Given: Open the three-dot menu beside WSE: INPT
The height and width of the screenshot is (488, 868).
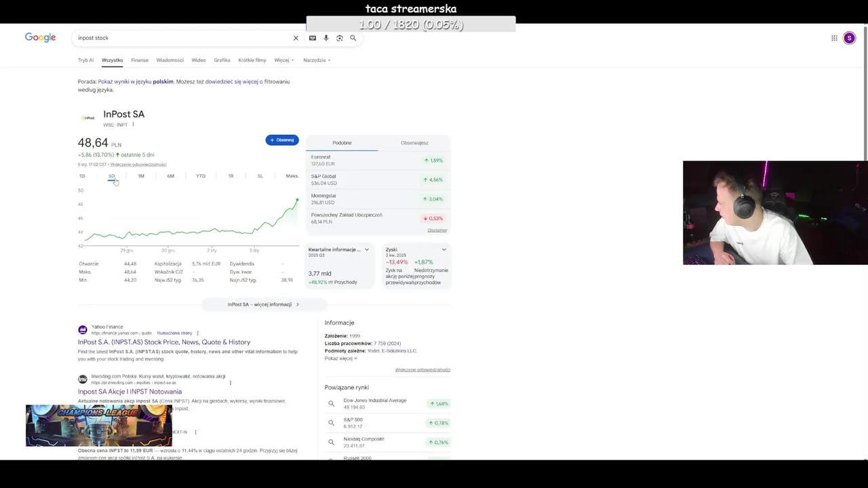Looking at the screenshot, I should click(x=133, y=125).
